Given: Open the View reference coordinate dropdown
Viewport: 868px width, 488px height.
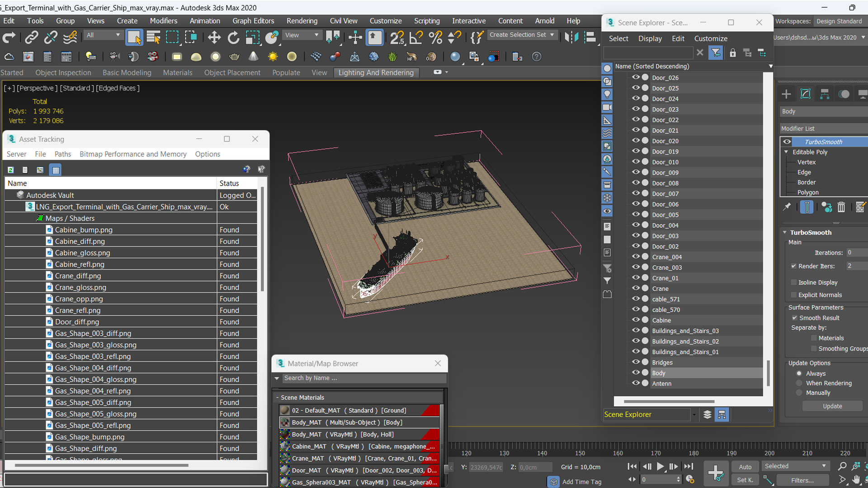Looking at the screenshot, I should [x=301, y=35].
